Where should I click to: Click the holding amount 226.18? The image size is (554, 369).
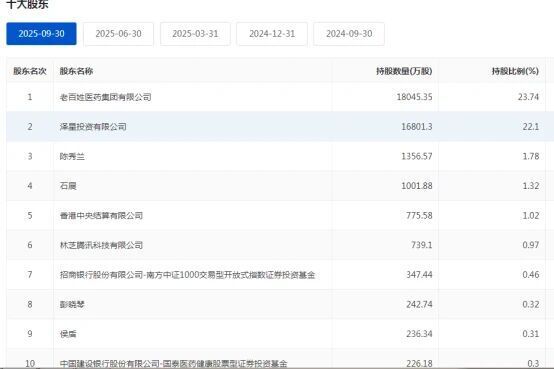tap(419, 363)
